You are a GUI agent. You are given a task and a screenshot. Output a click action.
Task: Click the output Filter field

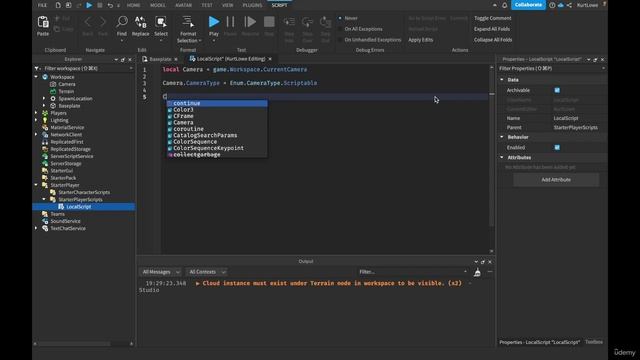[412, 272]
